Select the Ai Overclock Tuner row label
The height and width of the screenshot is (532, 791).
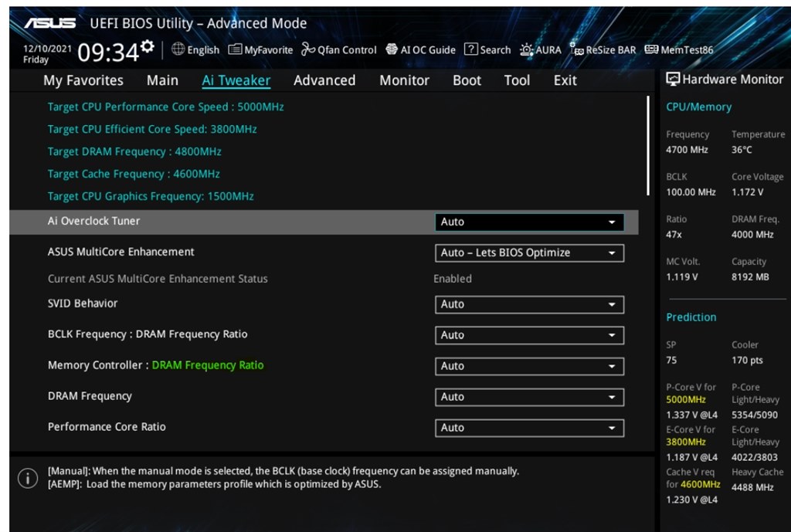click(93, 221)
